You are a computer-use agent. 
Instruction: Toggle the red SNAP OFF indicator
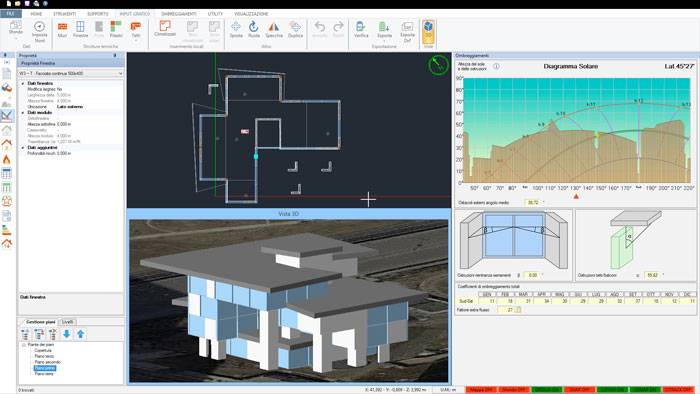click(579, 390)
